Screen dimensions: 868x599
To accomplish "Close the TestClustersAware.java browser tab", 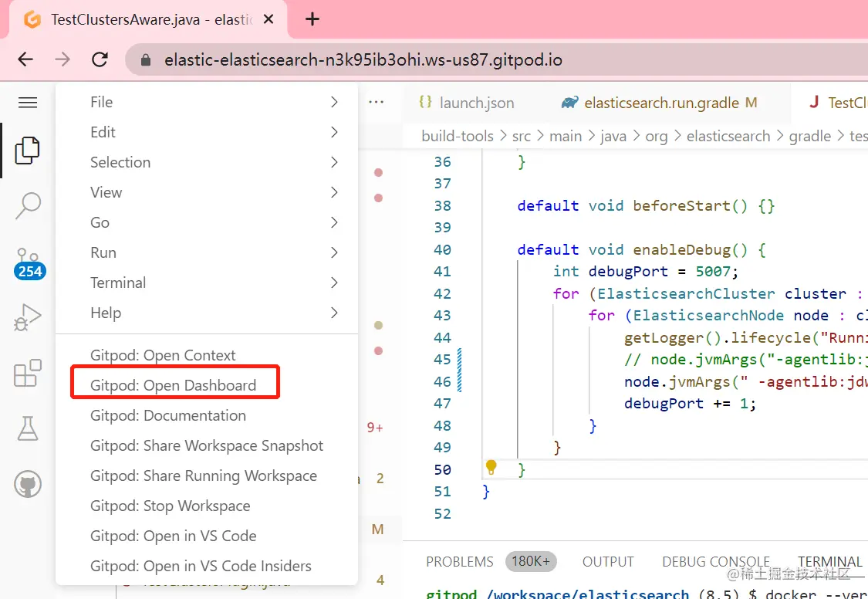I will tap(269, 19).
